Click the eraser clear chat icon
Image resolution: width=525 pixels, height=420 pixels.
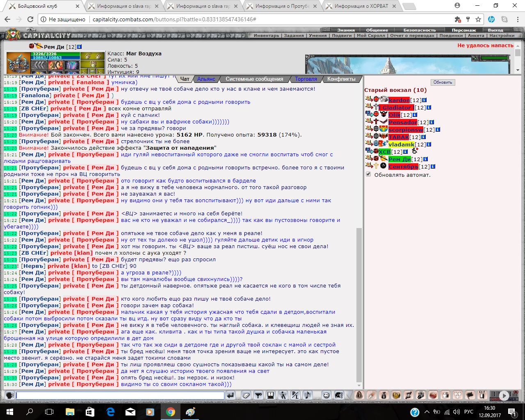[x=246, y=395]
